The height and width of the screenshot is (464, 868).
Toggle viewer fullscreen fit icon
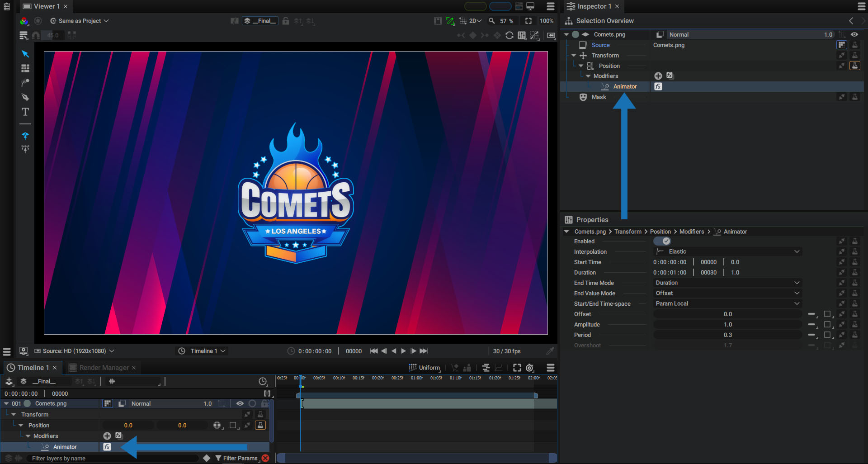(x=528, y=21)
